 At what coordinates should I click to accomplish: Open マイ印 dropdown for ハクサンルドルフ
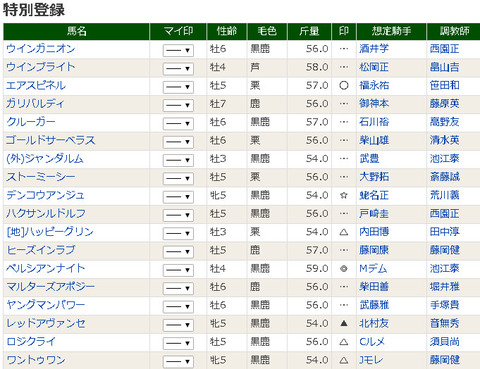pos(178,215)
